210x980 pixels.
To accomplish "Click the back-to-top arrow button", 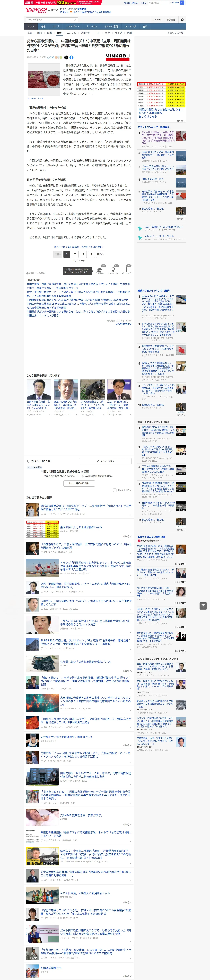I will click(x=203, y=606).
